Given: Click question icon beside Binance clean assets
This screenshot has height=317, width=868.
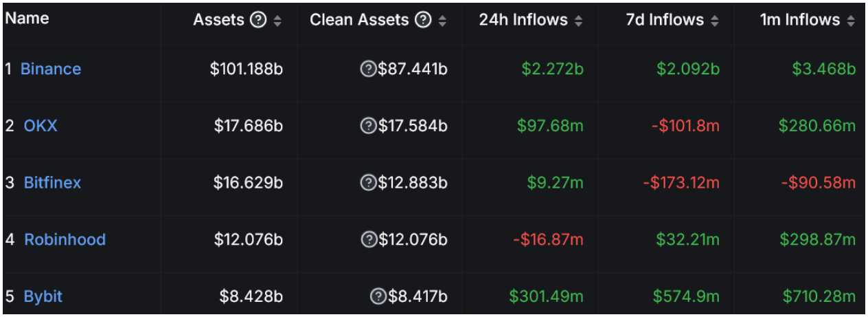Looking at the screenshot, I should pyautogui.click(x=368, y=69).
